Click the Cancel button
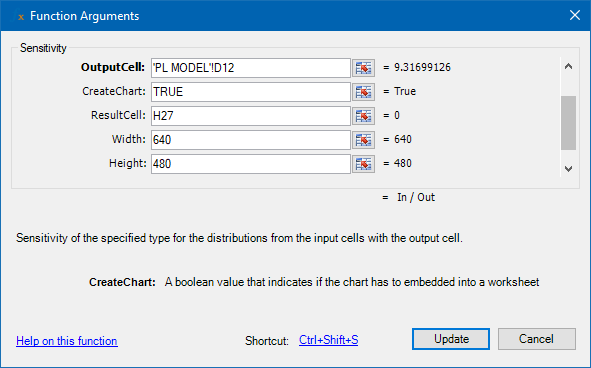Image resolution: width=591 pixels, height=368 pixels. pos(536,339)
